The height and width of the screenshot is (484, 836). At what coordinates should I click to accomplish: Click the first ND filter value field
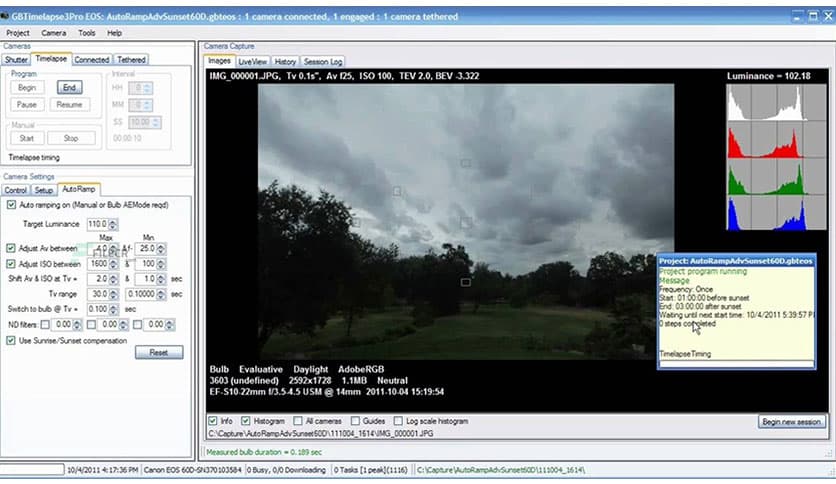tap(63, 324)
